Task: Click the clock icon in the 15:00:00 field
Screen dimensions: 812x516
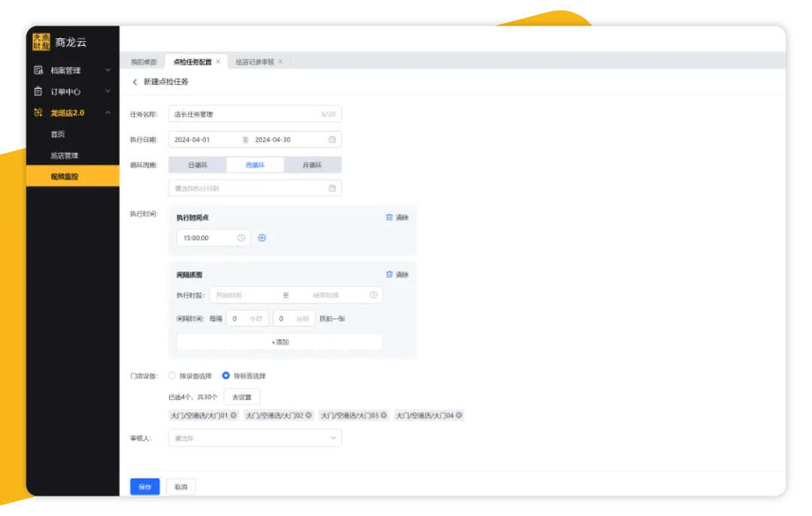Action: click(x=241, y=238)
